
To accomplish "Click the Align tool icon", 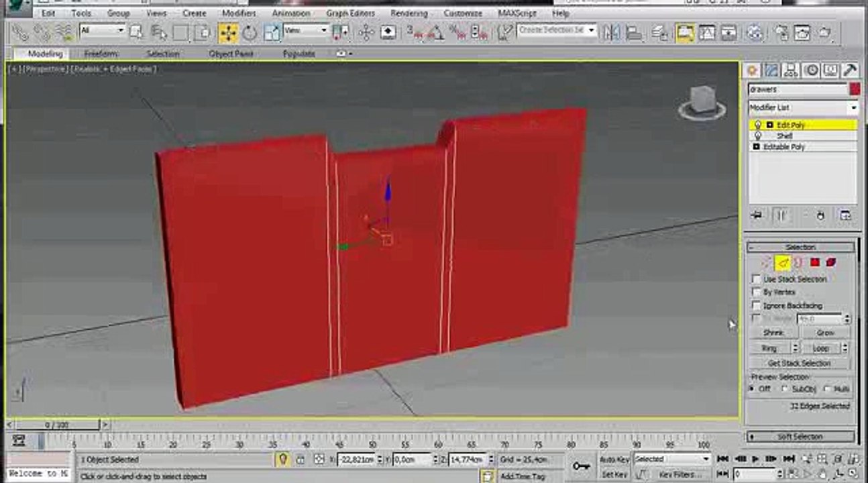I will tap(633, 32).
